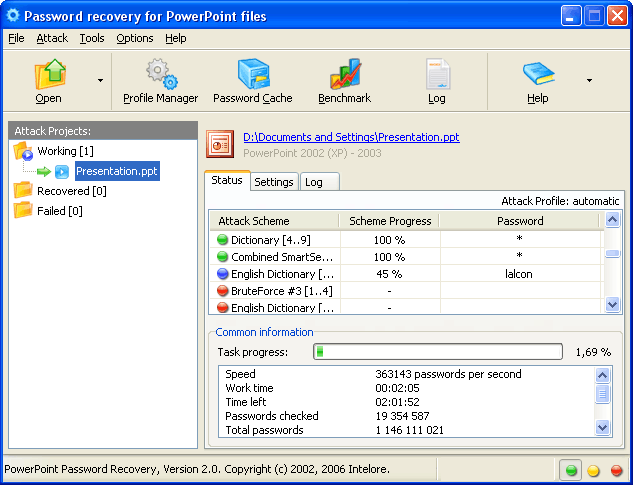Image resolution: width=633 pixels, height=485 pixels.
Task: Open the Help menu
Action: point(176,38)
